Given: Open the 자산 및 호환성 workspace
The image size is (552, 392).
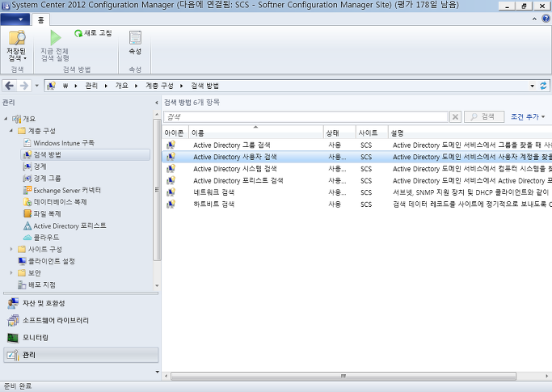Looking at the screenshot, I should [81, 303].
